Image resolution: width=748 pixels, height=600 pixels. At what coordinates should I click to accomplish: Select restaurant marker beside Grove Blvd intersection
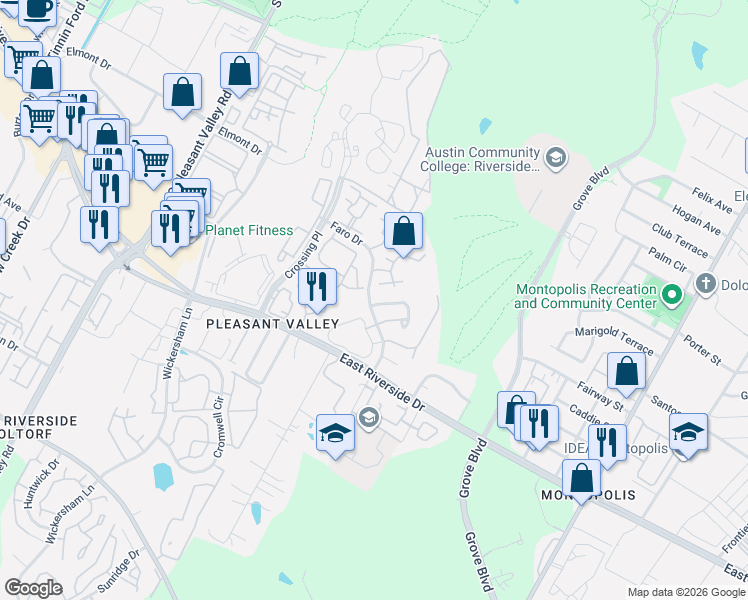(539, 427)
